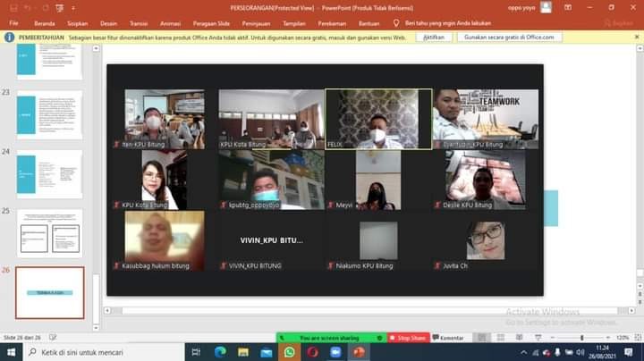Select slide 23 thumbnail in slide panel
This screenshot has width=644, height=361.
(49, 115)
